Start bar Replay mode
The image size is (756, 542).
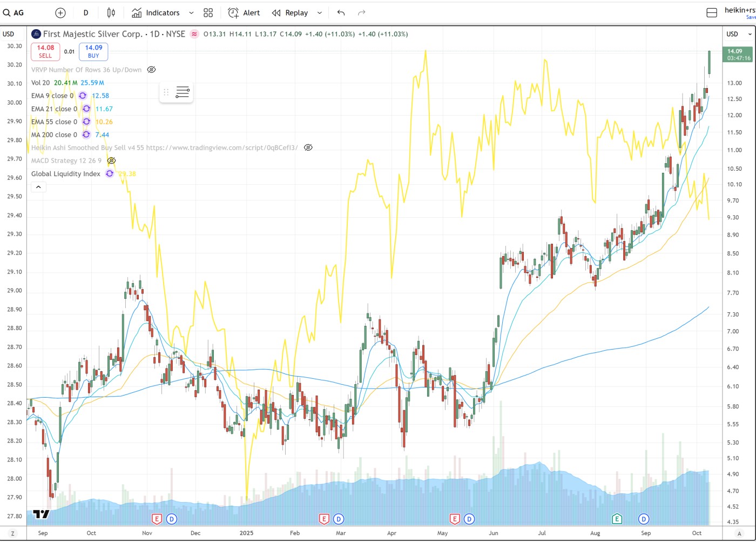[291, 13]
